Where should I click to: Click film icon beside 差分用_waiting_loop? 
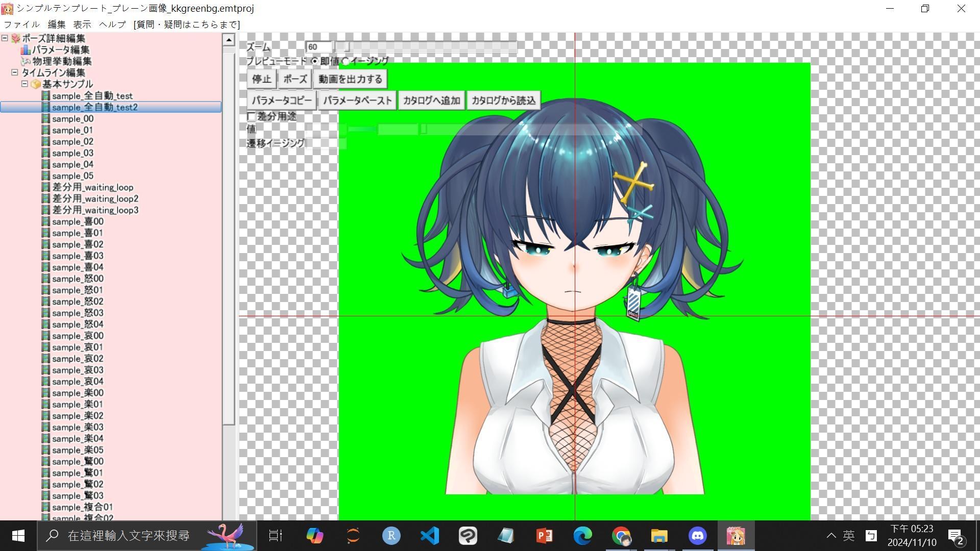tap(45, 187)
